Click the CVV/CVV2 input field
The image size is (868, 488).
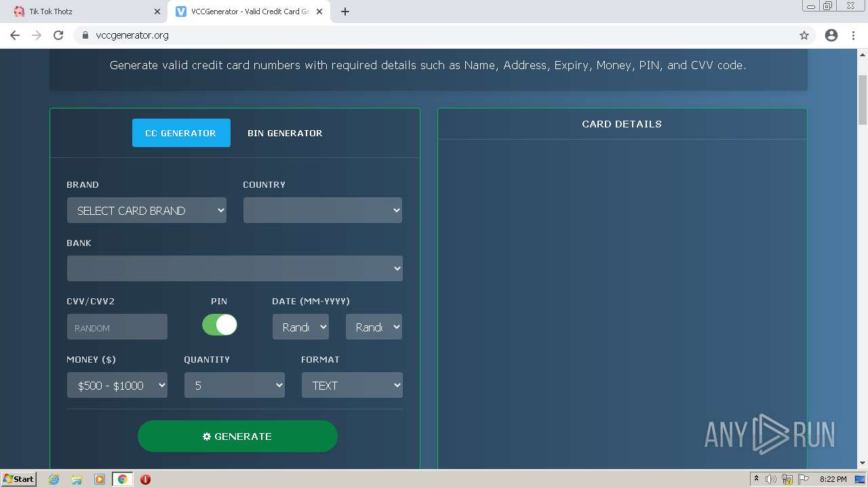(117, 327)
